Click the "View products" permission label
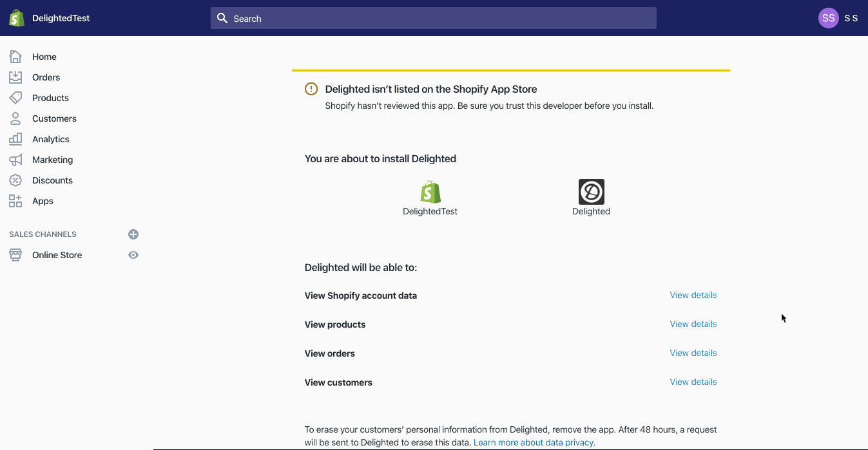Image resolution: width=868 pixels, height=450 pixels. pos(335,324)
